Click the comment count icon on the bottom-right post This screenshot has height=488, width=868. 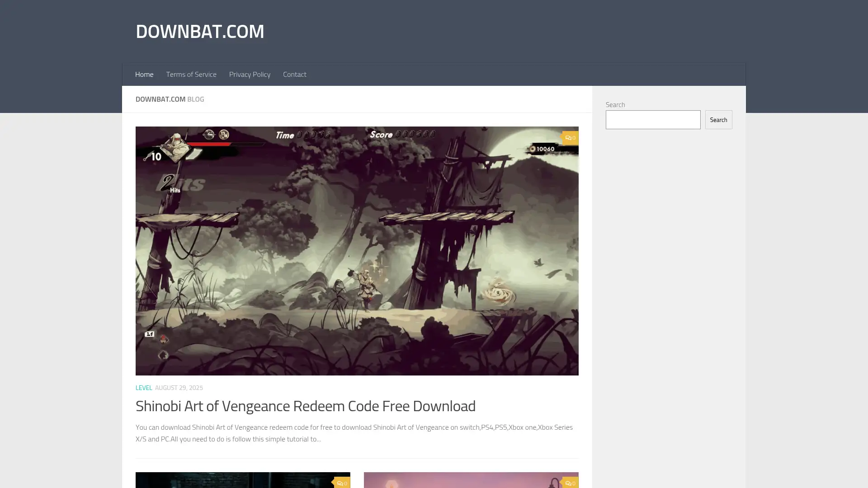click(570, 483)
